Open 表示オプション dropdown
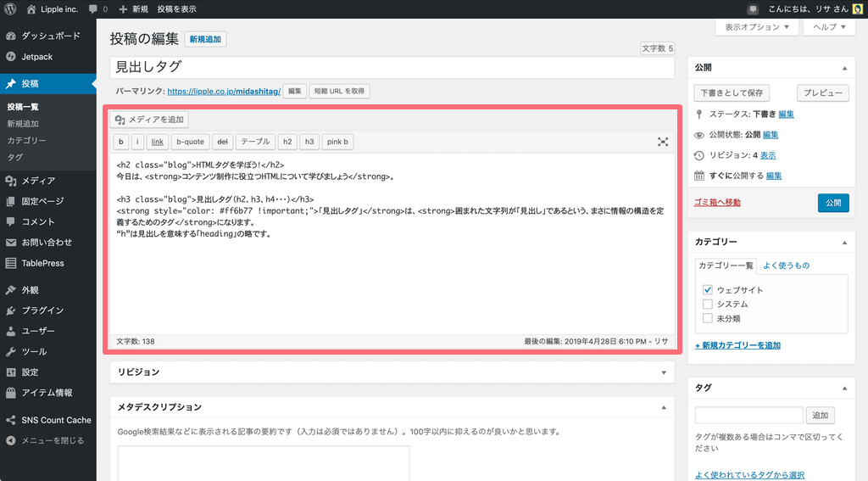Image resolution: width=868 pixels, height=481 pixels. point(757,27)
